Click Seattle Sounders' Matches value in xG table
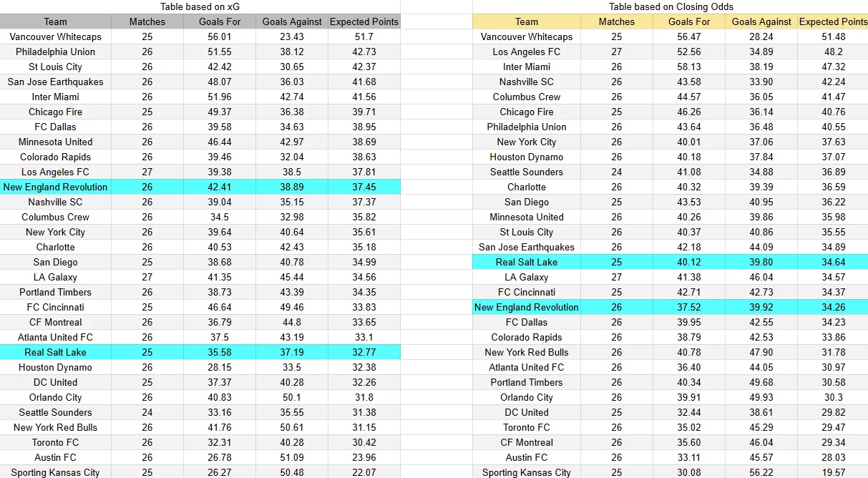868x478 pixels. coord(147,412)
